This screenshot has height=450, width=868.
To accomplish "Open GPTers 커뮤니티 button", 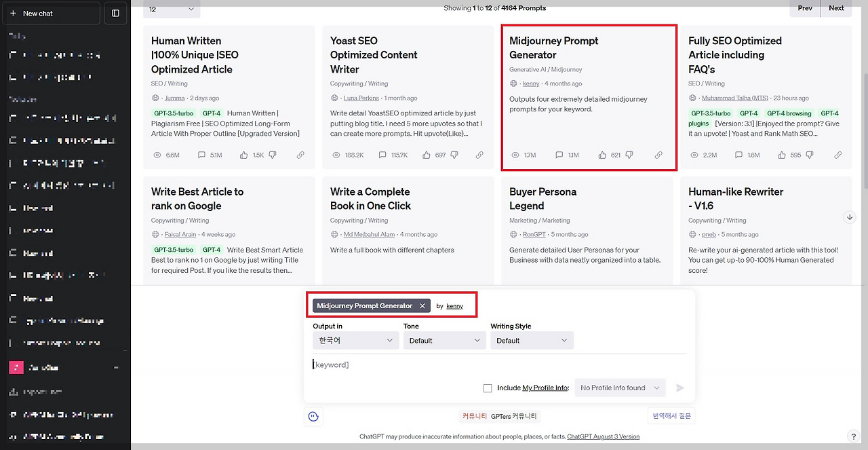I will pos(514,416).
